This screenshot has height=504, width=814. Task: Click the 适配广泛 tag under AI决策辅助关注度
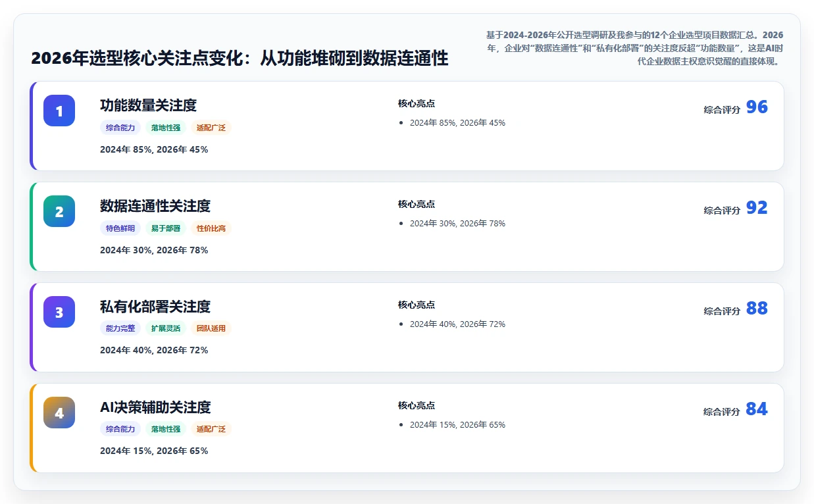(211, 429)
